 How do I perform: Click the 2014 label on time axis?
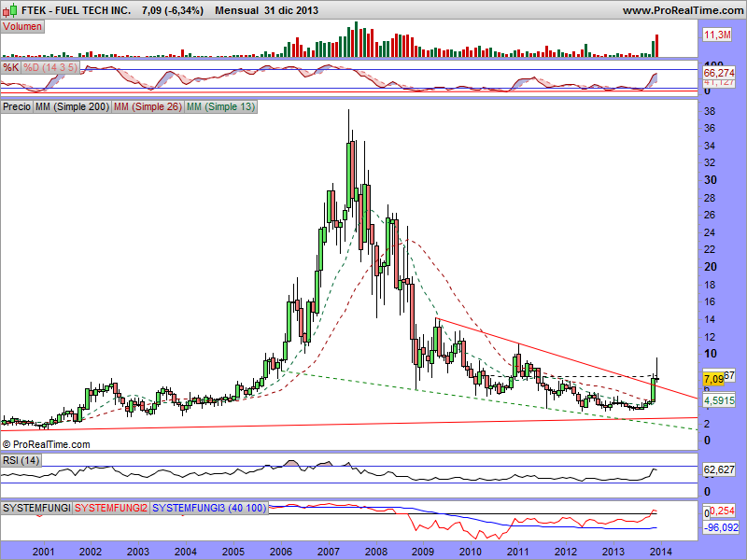[660, 552]
